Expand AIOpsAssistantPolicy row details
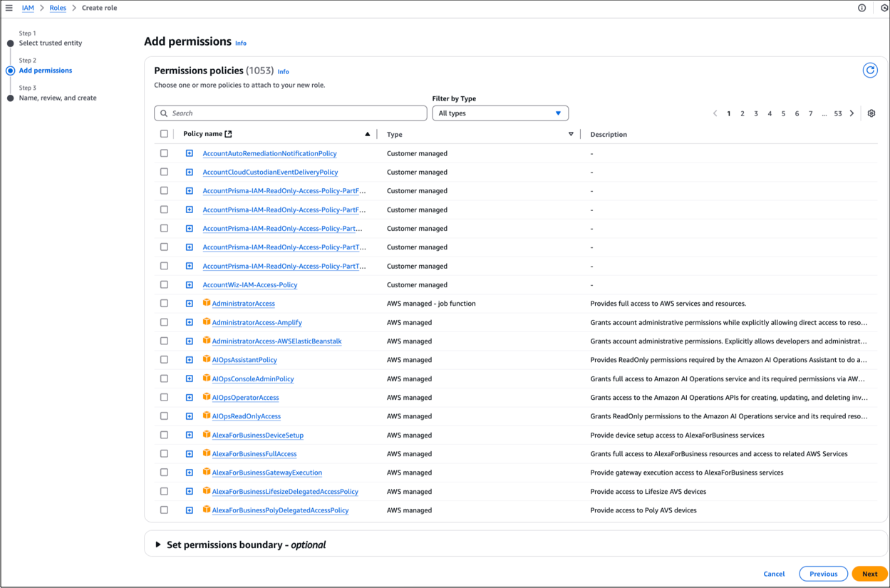 click(190, 360)
